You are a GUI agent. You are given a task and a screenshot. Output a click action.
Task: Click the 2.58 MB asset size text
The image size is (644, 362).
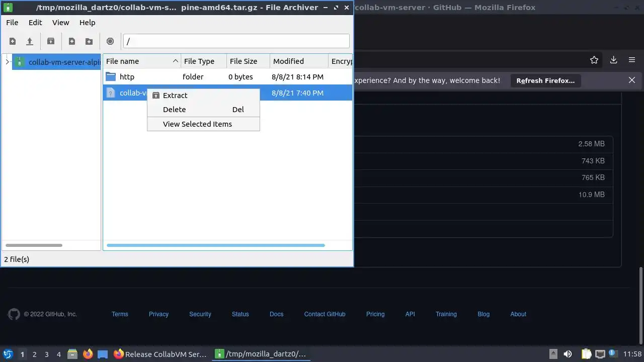(x=592, y=144)
